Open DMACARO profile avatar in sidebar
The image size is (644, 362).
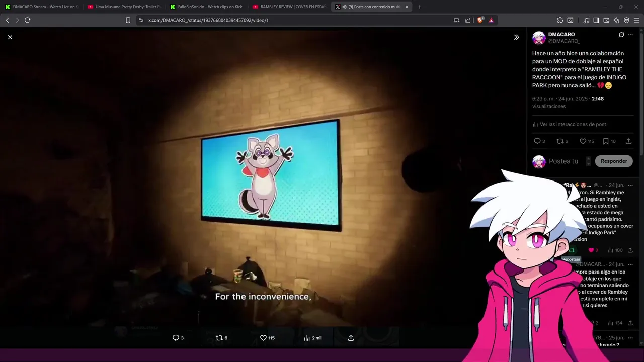[x=539, y=38]
